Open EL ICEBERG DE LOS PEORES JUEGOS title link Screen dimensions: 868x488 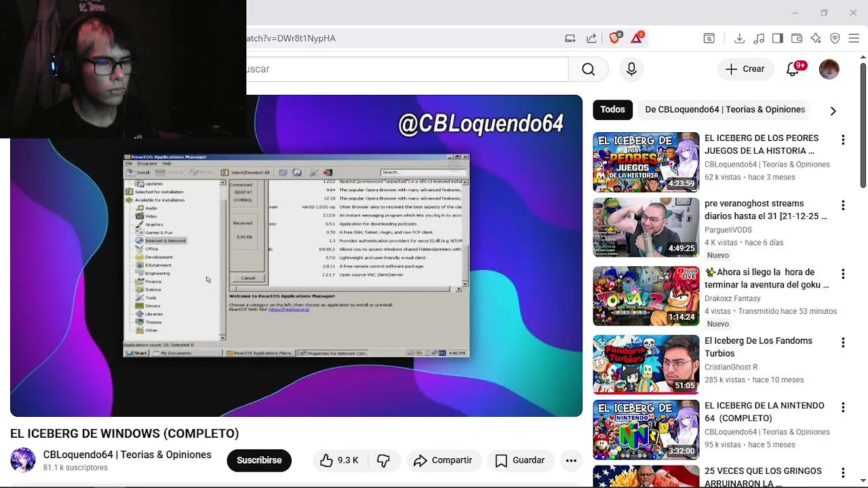click(762, 144)
